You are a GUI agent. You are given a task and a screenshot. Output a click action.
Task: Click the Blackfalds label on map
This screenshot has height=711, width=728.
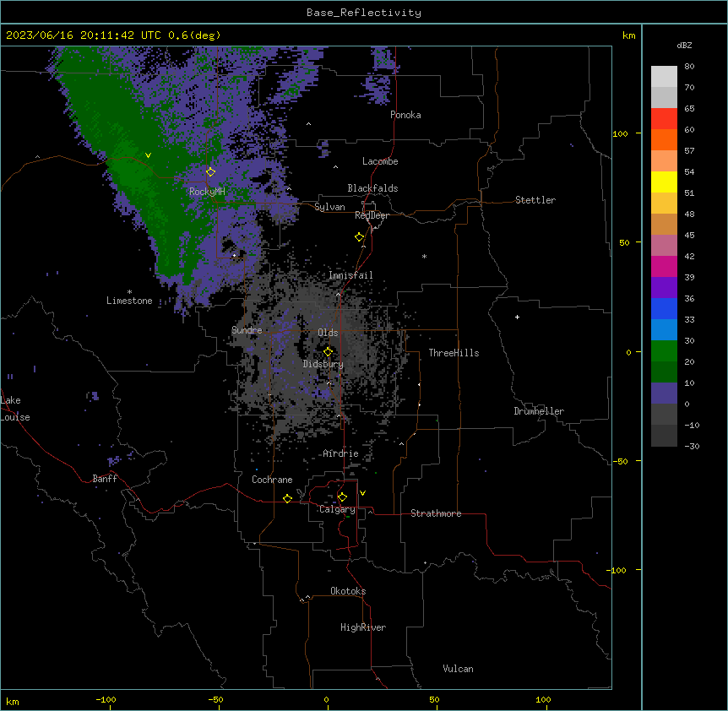tap(372, 188)
